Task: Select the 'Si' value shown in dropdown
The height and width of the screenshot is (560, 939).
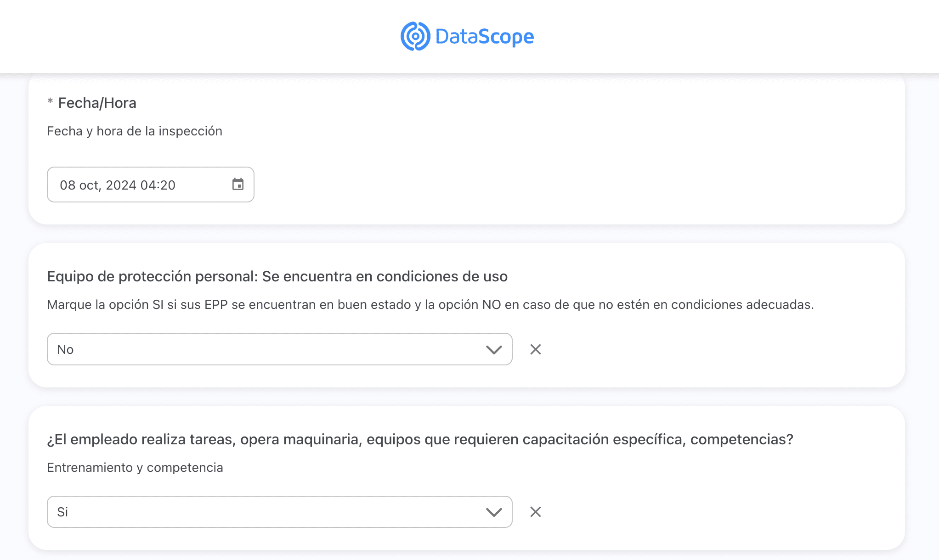Action: pos(62,512)
